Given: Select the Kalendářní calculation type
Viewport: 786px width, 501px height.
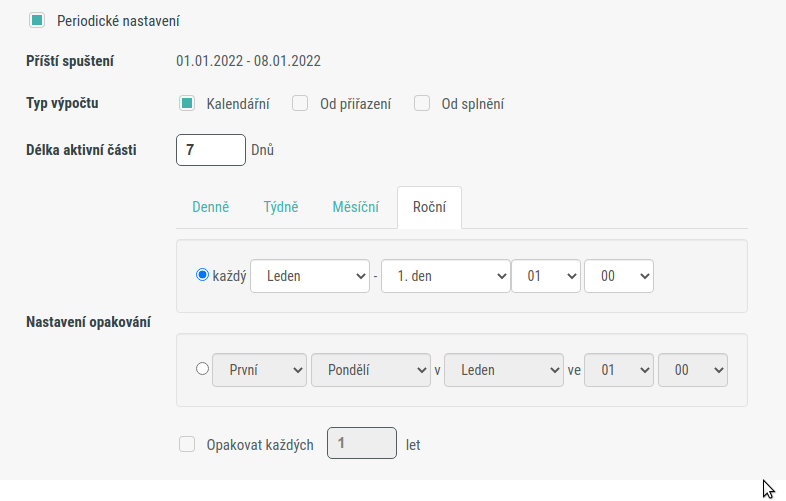Looking at the screenshot, I should [x=187, y=103].
